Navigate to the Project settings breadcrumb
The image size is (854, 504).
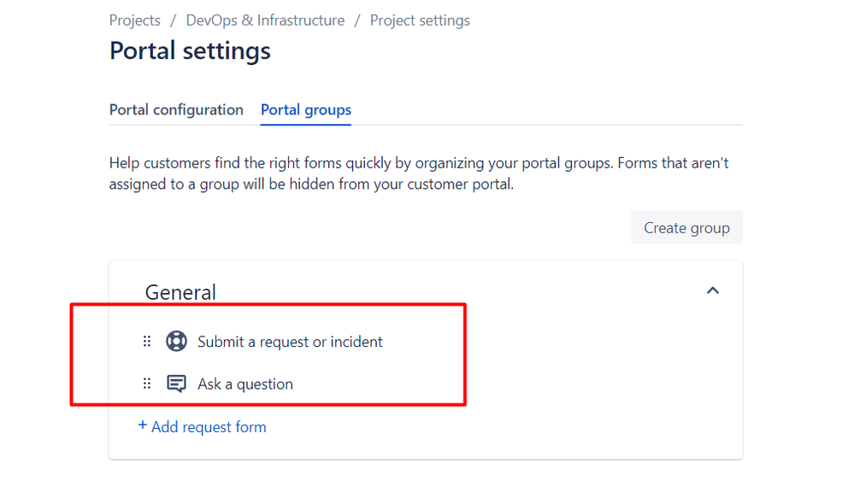coord(420,21)
